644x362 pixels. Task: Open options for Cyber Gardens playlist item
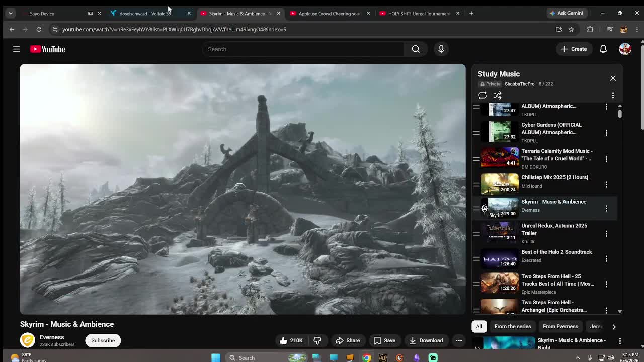[606, 133]
